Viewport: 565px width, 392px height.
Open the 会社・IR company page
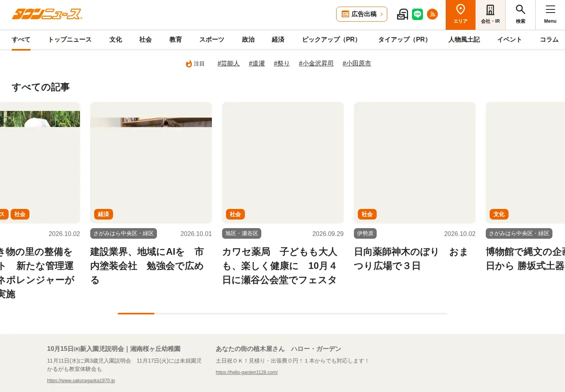coord(490,15)
